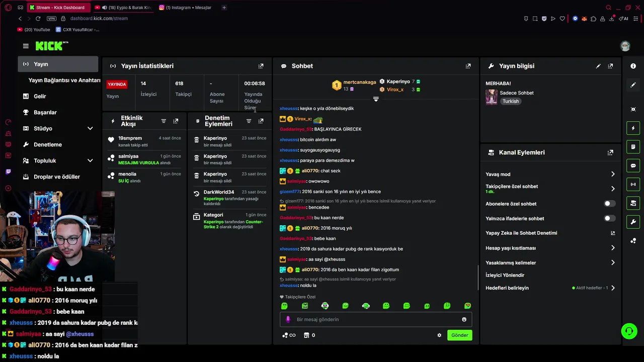Image resolution: width=644 pixels, height=362 pixels.
Task: Pop out the Yayın bilgisi panel
Action: click(x=610, y=66)
